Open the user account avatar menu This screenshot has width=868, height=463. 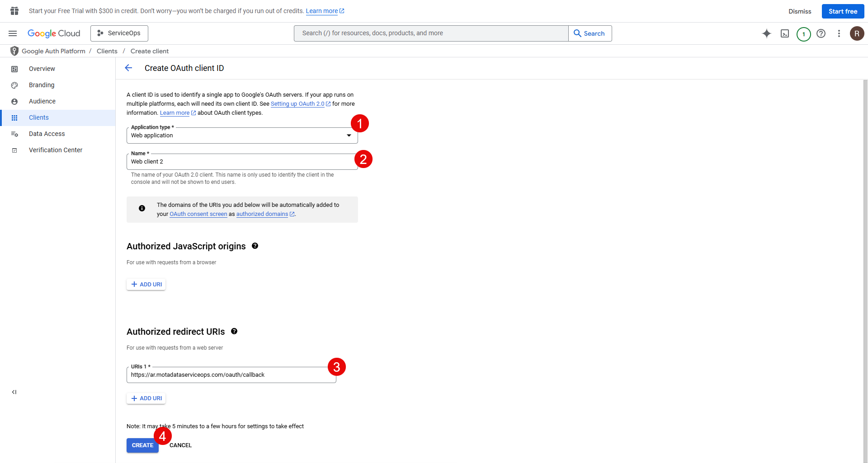point(857,33)
